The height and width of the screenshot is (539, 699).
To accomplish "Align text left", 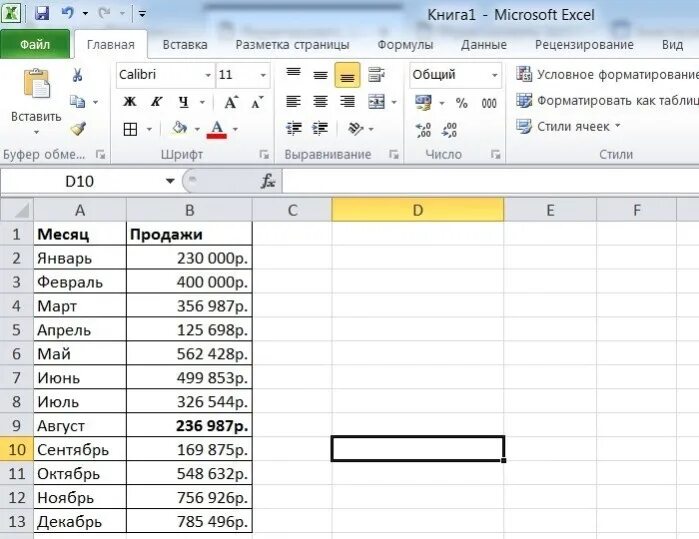I will click(x=293, y=102).
